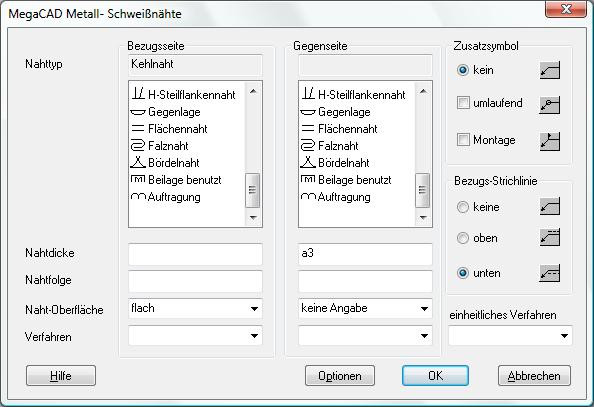Viewport: 594px width, 407px height.
Task: Select the 'oben' radio button
Action: 463,238
